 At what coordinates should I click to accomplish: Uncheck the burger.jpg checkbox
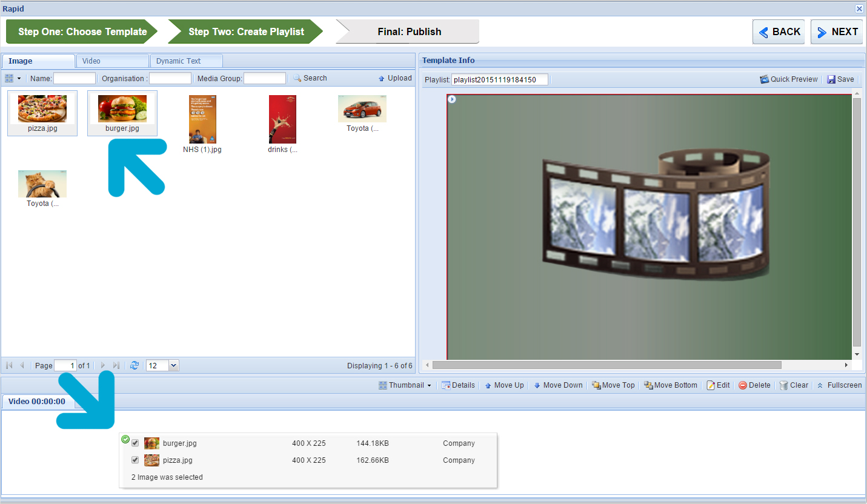tap(135, 443)
